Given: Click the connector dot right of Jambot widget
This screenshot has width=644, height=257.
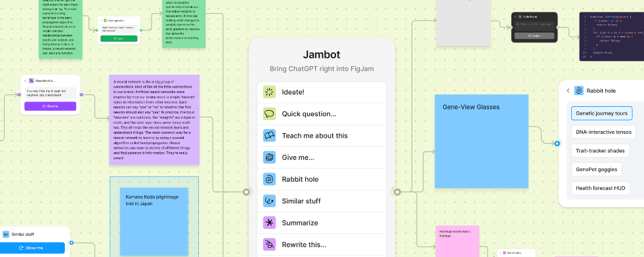Looking at the screenshot, I should click(x=397, y=192).
